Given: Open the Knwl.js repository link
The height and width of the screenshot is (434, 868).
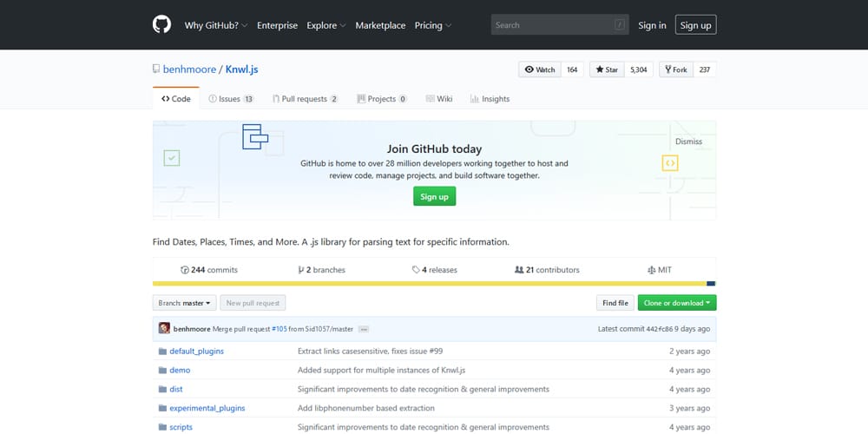Looking at the screenshot, I should (x=242, y=69).
